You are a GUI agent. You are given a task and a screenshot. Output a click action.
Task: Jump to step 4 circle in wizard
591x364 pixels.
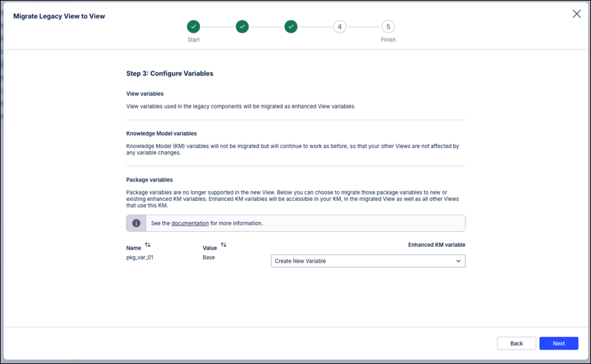point(339,27)
